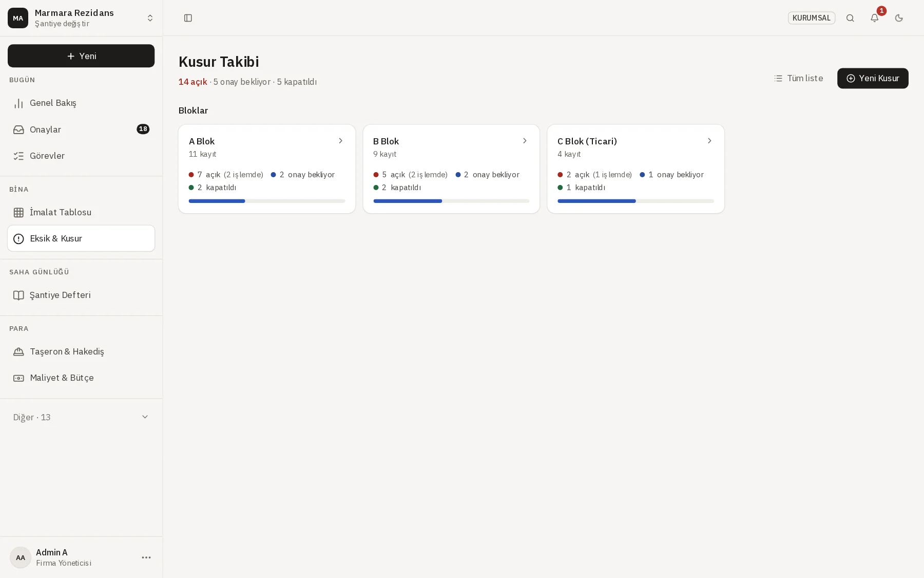
Task: Click the plus icon in Yeni Kusur
Action: [851, 78]
